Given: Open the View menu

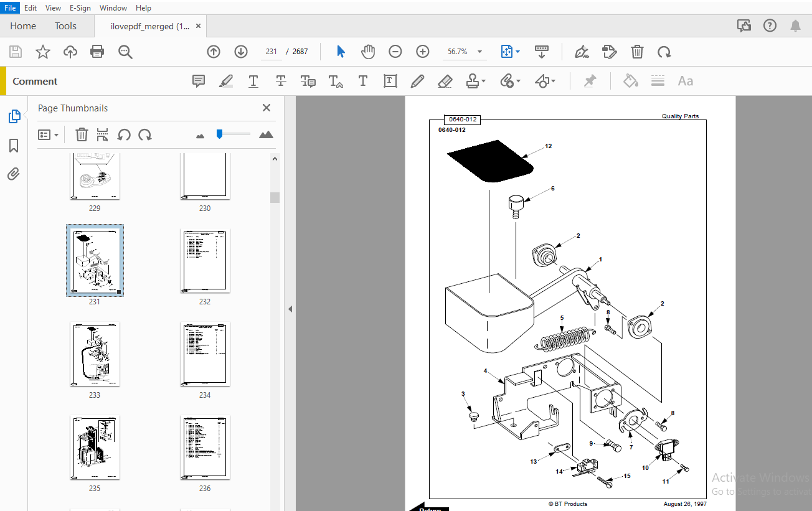Looking at the screenshot, I should 54,7.
